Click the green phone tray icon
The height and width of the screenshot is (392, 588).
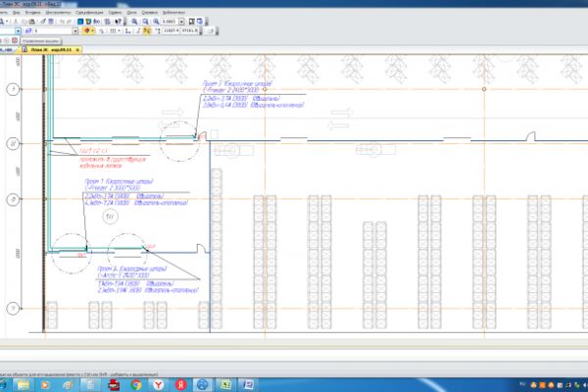[577, 385]
